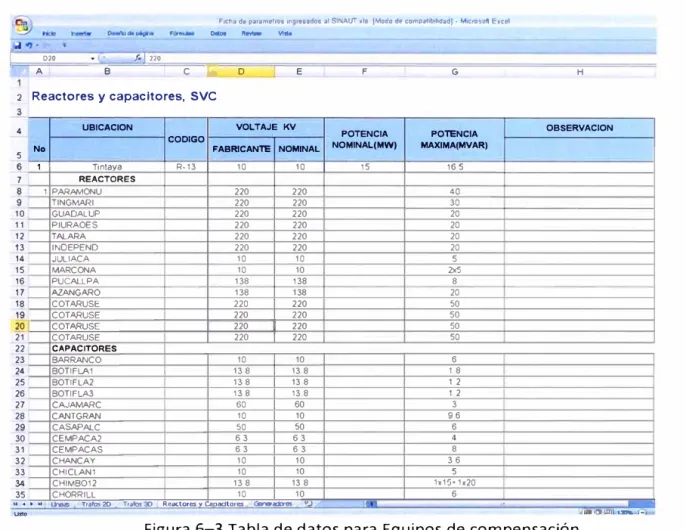Select the REACTORES section label

[x=107, y=179]
